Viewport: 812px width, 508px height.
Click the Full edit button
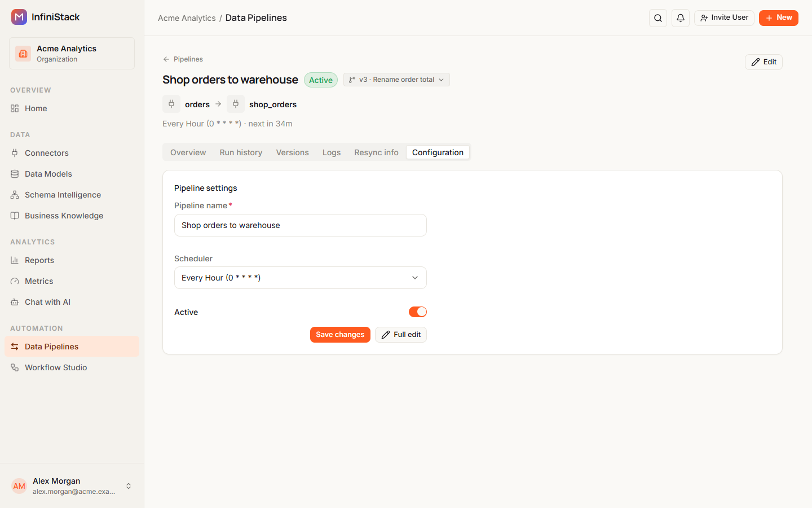(x=401, y=335)
